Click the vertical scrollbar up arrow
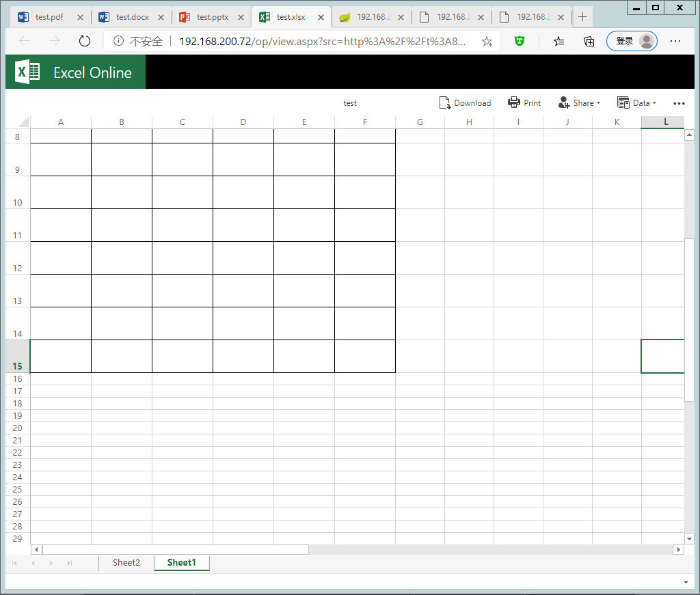 coord(689,135)
